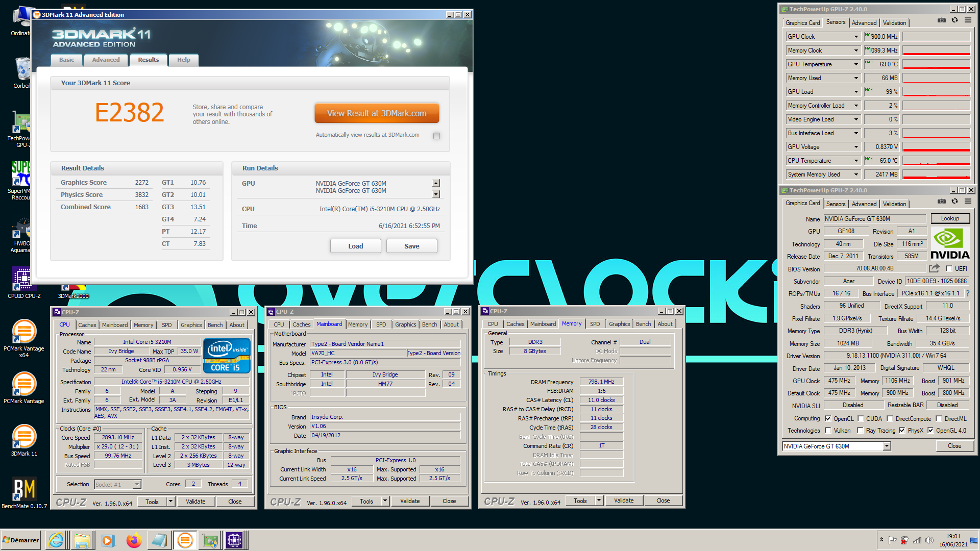Toggle DirectML checkbox in GPU-Z
Screen dimensions: 980x551
(938, 419)
